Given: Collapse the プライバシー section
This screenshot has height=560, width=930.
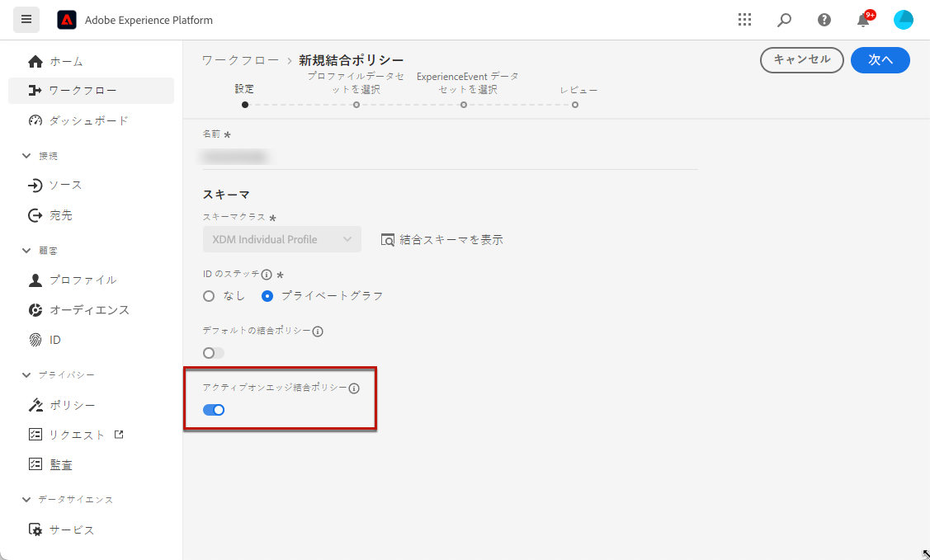Looking at the screenshot, I should coord(26,375).
